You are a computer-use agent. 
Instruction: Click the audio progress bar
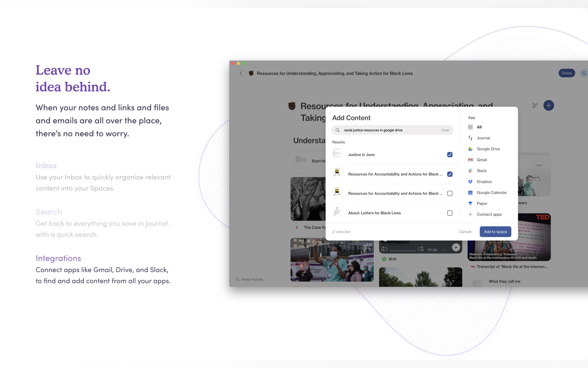402,251
